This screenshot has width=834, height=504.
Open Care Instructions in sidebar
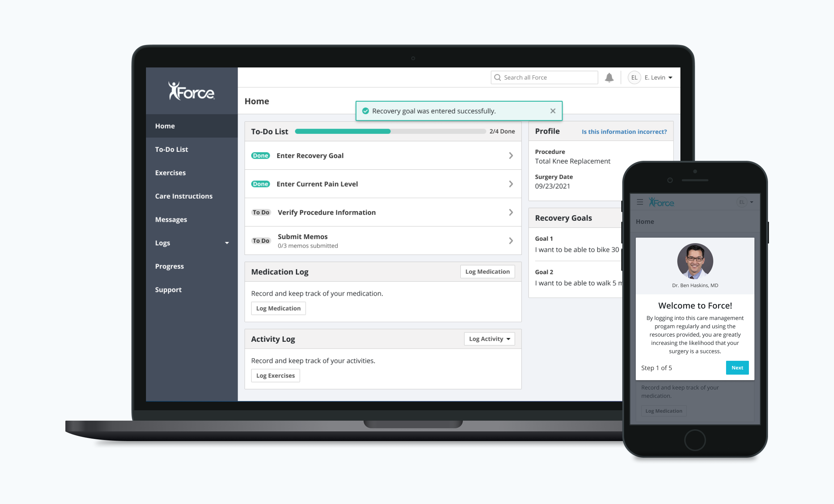tap(184, 196)
